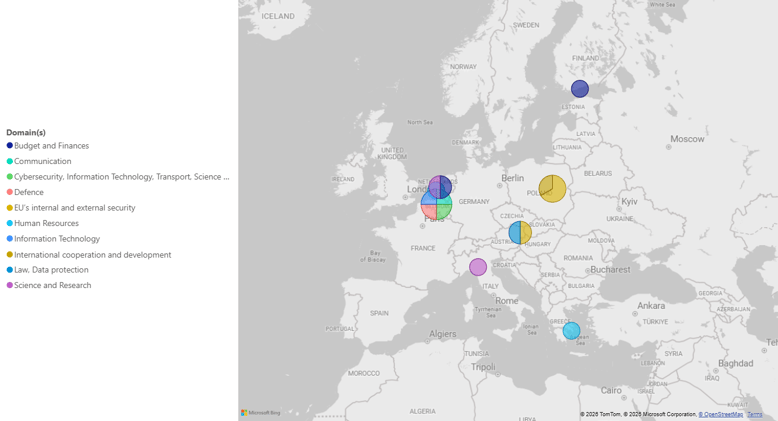Select Budget and Finances legend entry
The width and height of the screenshot is (778, 421).
(48, 145)
